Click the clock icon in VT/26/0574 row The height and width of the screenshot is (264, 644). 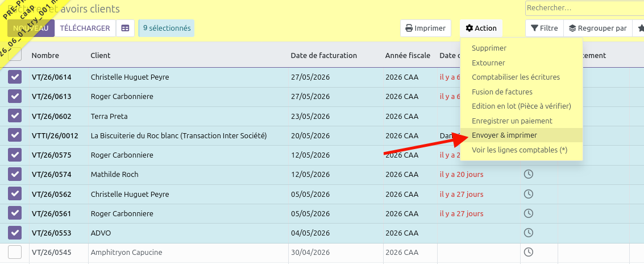pyautogui.click(x=529, y=174)
